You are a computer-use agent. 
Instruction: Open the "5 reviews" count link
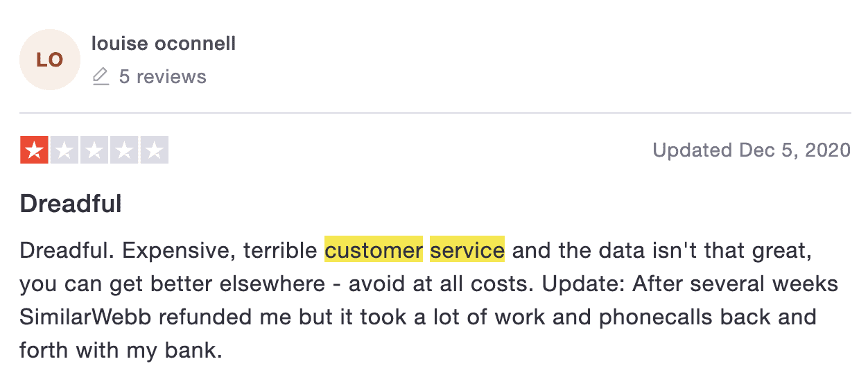(163, 76)
